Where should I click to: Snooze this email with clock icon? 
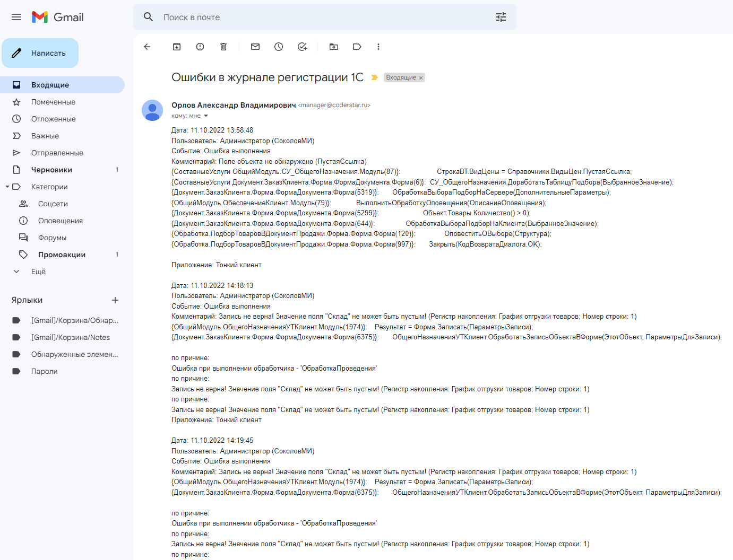click(279, 47)
